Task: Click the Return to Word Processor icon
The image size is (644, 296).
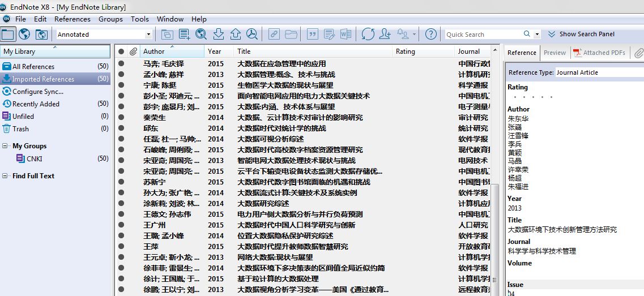Action: (346, 34)
